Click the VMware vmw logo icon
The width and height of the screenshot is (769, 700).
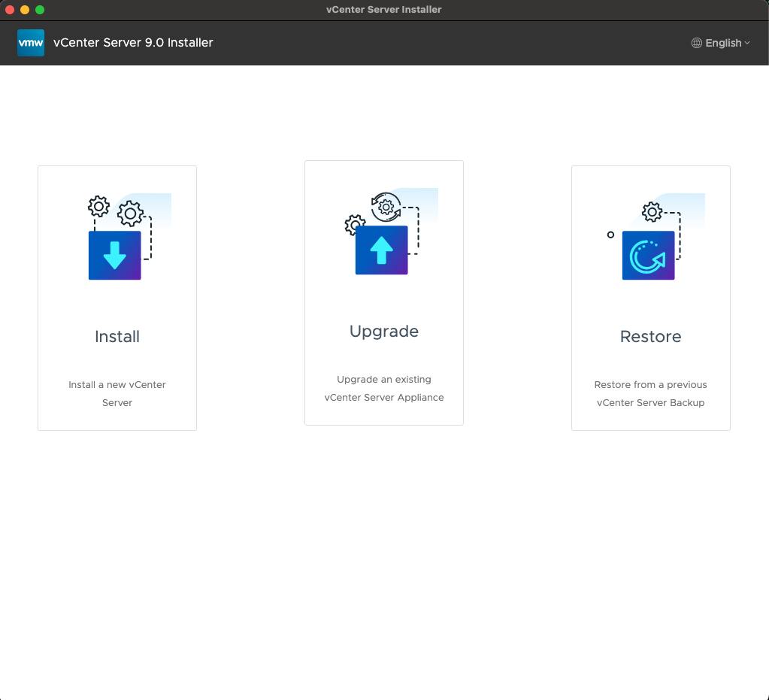31,43
